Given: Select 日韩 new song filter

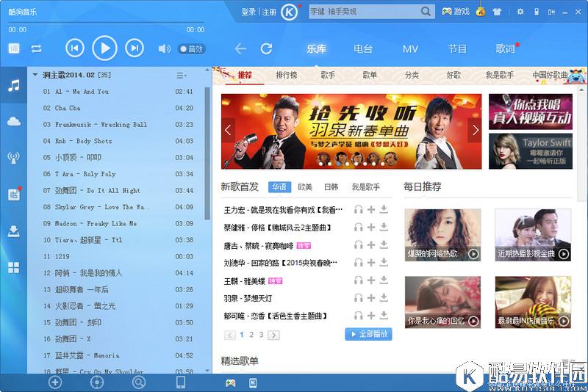Looking at the screenshot, I should pos(331,187).
